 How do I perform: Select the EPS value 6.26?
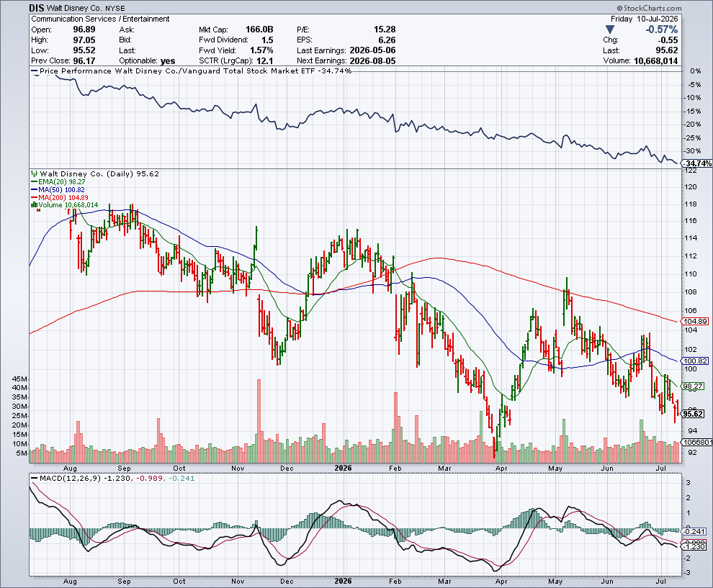(x=387, y=40)
